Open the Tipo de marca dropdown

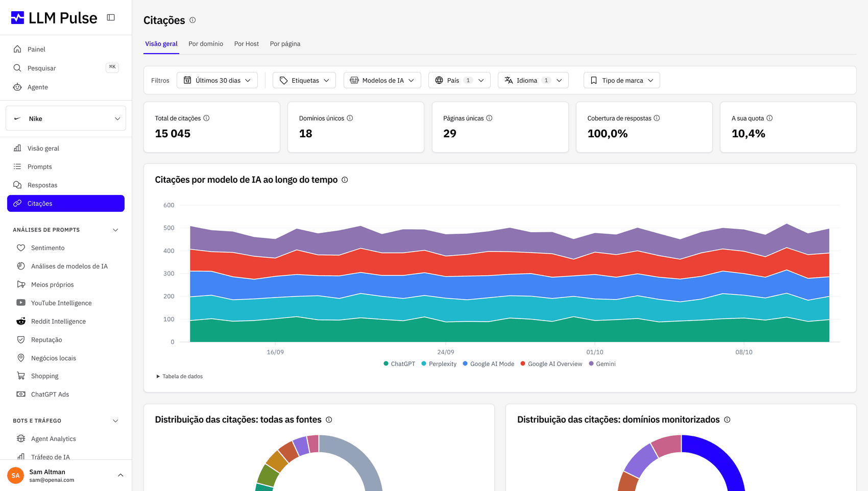[622, 80]
